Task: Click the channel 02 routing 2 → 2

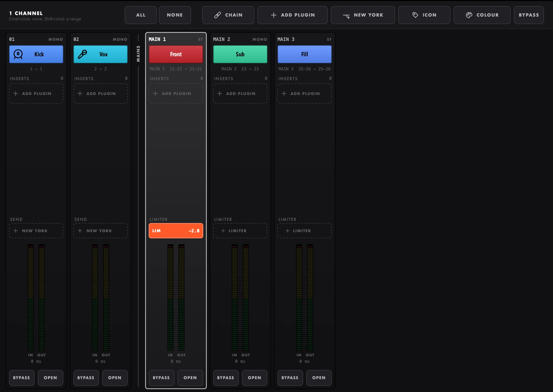Action: point(101,69)
